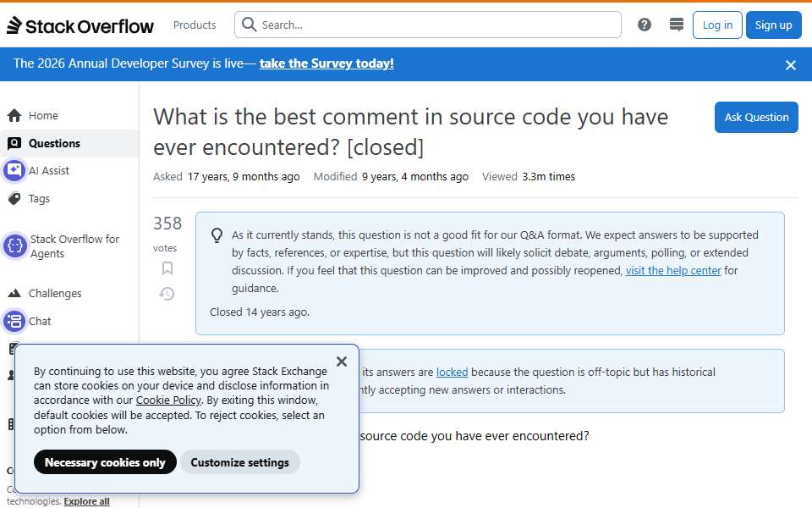Click the question title heading
Image resolution: width=812 pixels, height=508 pixels.
tap(410, 132)
